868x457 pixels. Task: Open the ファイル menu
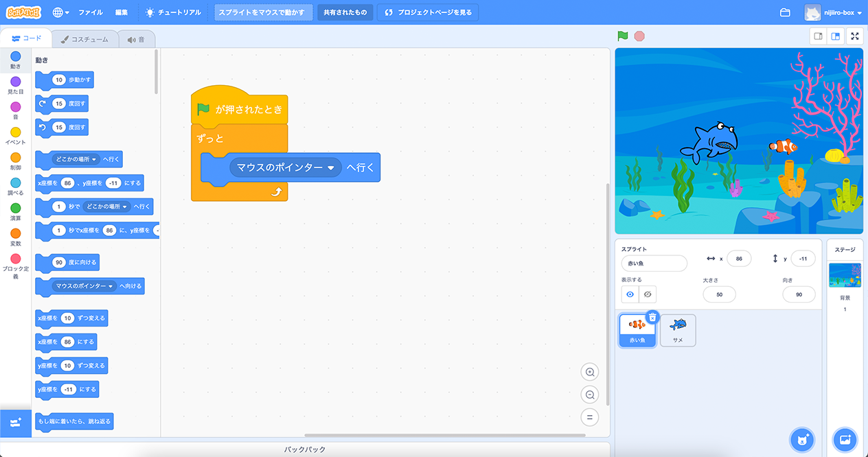91,12
